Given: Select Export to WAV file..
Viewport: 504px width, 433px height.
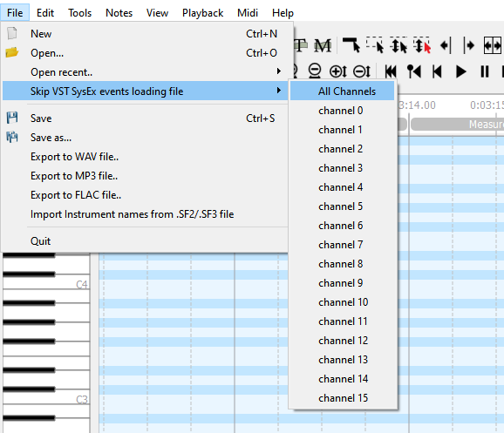Looking at the screenshot, I should coord(145,157).
